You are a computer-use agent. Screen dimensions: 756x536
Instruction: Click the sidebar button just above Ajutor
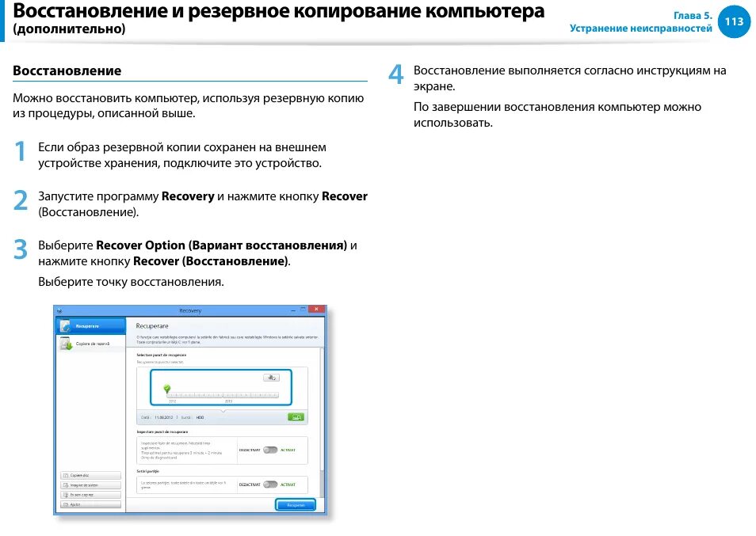[90, 495]
